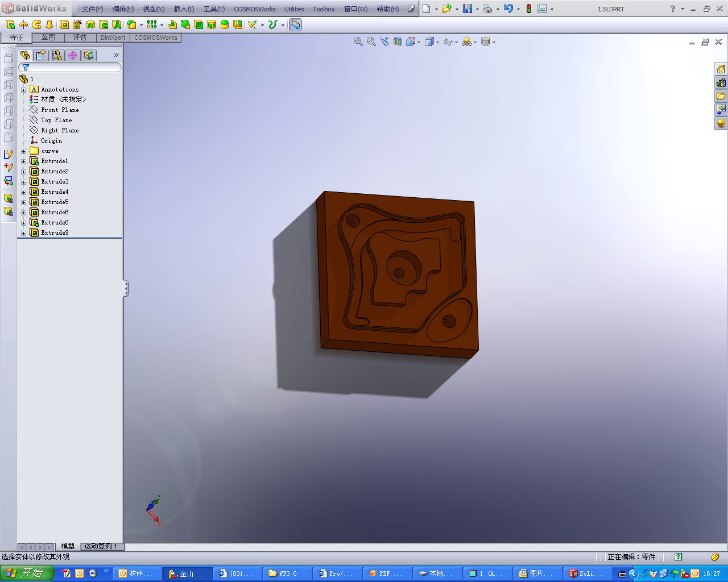Switch to the 运动算例 1 tab
The width and height of the screenshot is (728, 582).
pos(101,546)
